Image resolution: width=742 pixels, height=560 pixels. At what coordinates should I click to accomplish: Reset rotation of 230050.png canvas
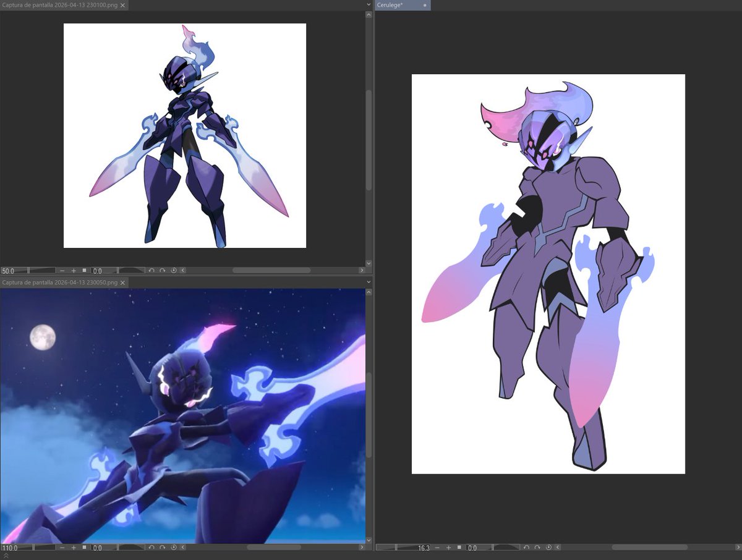click(174, 548)
